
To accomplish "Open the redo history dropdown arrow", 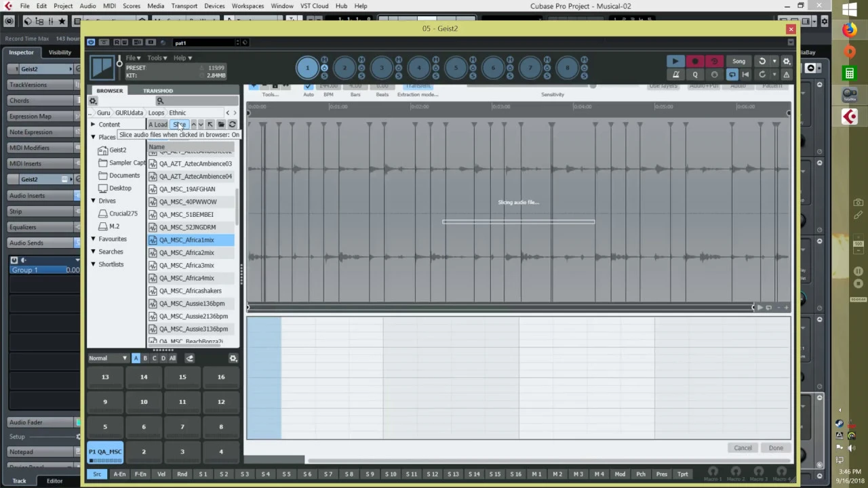I will (774, 75).
